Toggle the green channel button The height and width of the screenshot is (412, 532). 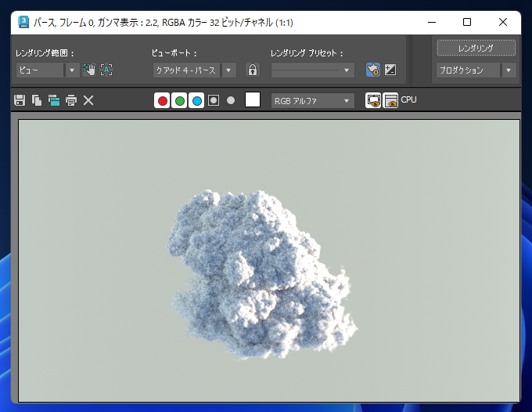pos(179,100)
